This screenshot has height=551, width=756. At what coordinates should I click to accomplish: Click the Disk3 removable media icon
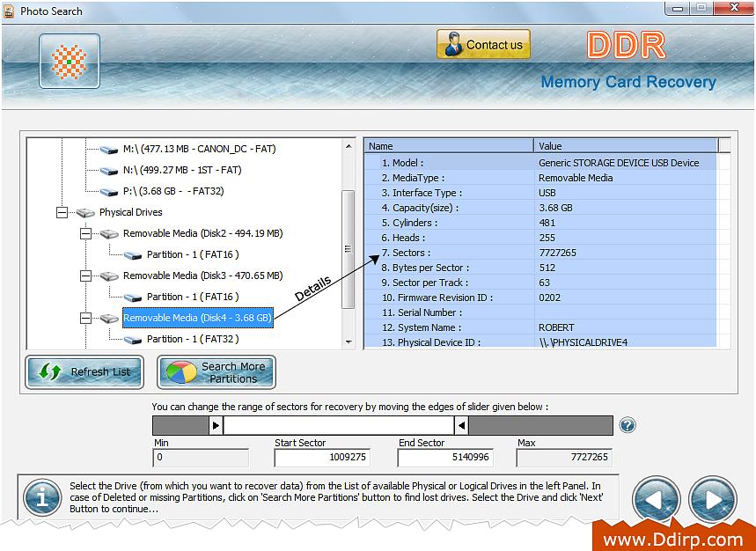[x=109, y=276]
